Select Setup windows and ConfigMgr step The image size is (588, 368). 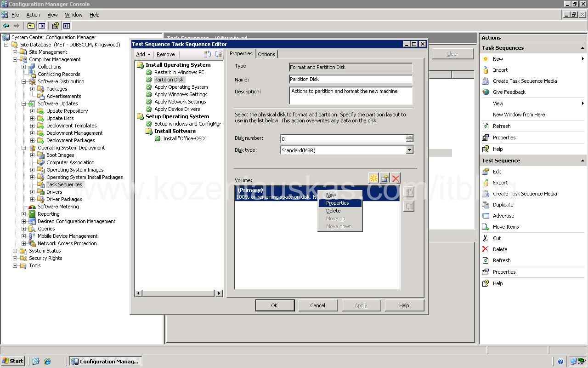coord(187,124)
